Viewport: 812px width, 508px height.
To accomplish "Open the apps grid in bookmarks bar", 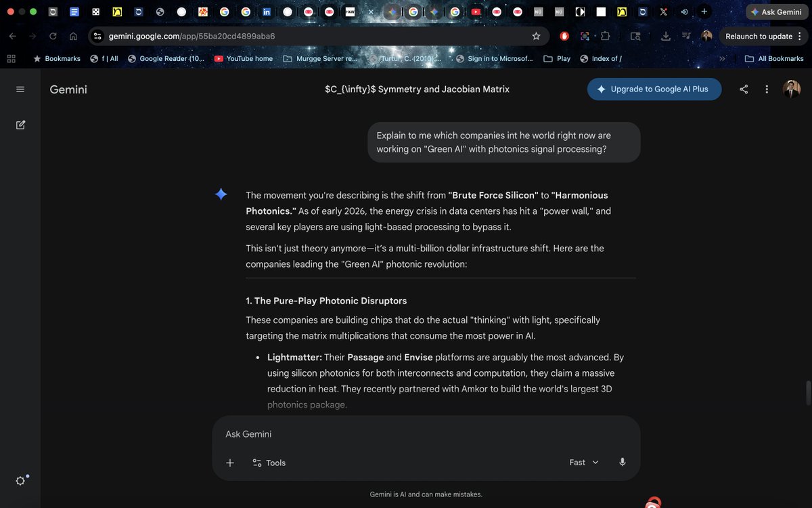I will click(11, 59).
